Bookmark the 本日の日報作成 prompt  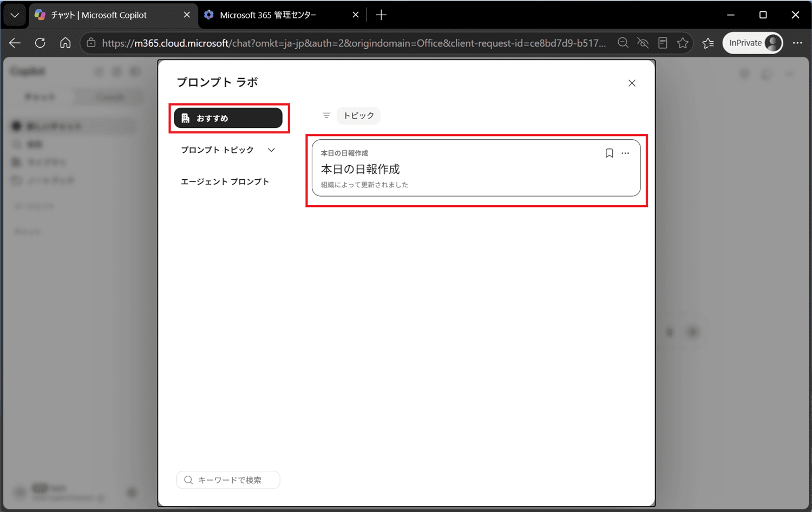tap(609, 153)
